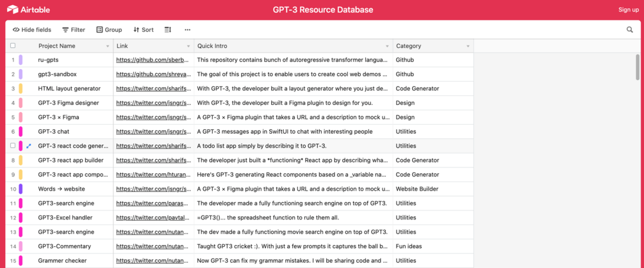The width and height of the screenshot is (644, 268).
Task: Select the '=GPT3()... the spreadsheet function' intro cell
Action: click(x=293, y=217)
